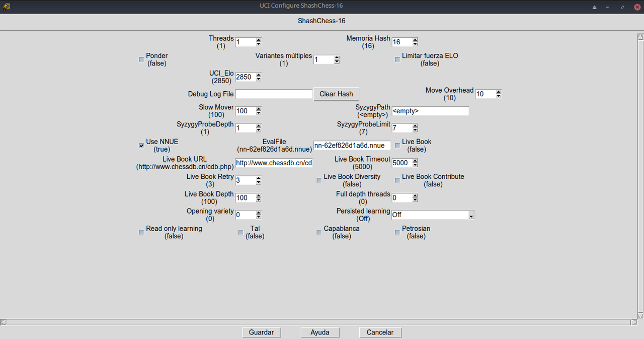Click the keep-above arrow in title bar
This screenshot has width=644, height=339.
click(x=594, y=7)
